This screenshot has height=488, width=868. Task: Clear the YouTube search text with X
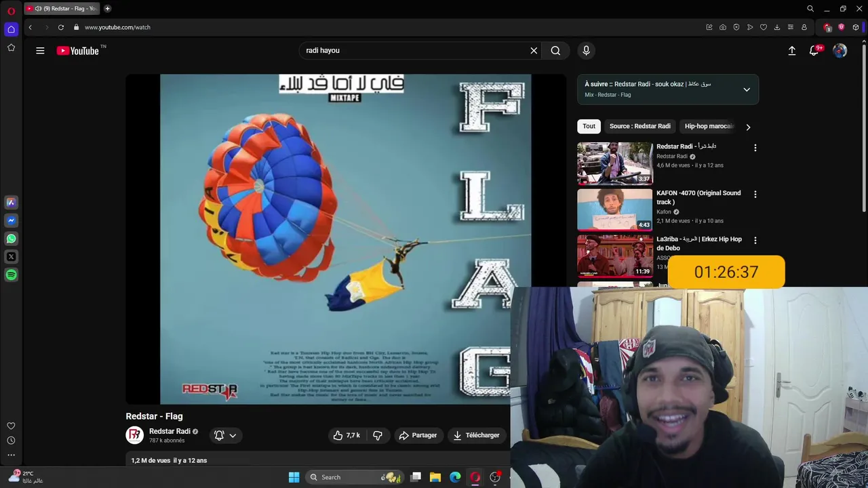[x=534, y=50]
